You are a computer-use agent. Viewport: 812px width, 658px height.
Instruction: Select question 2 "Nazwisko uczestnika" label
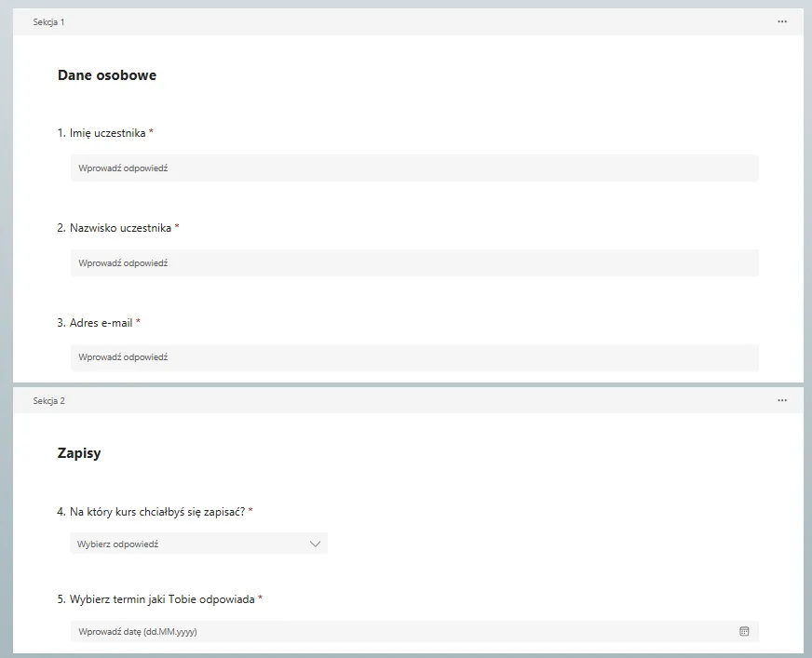click(x=120, y=228)
